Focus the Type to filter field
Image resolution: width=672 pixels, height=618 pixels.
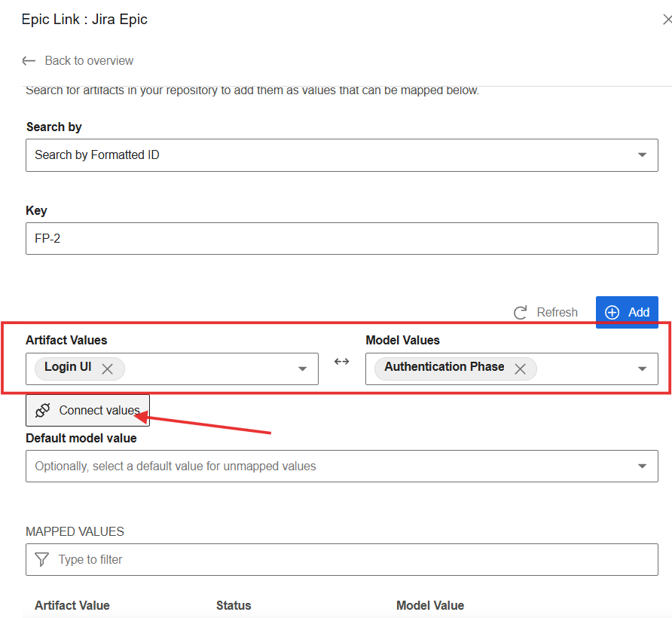tap(354, 559)
